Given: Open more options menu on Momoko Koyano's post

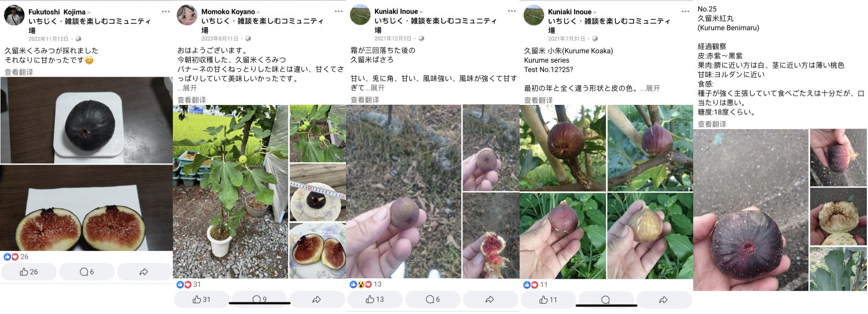Looking at the screenshot, I should pyautogui.click(x=339, y=11).
